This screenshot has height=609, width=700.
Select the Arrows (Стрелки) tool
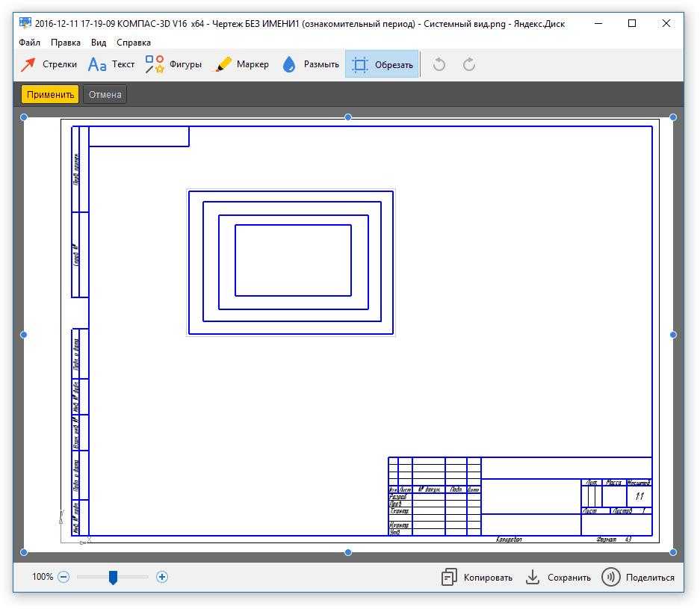[x=49, y=64]
